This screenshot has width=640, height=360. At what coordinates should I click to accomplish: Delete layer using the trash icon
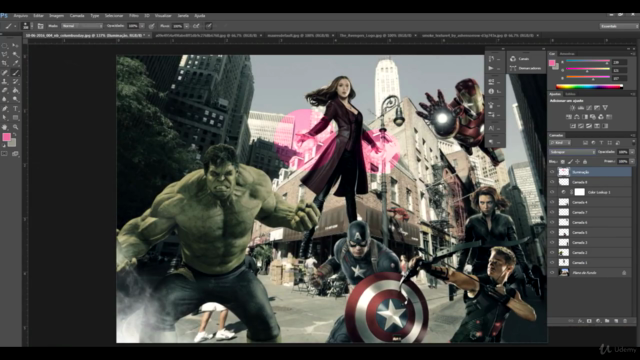coord(625,321)
